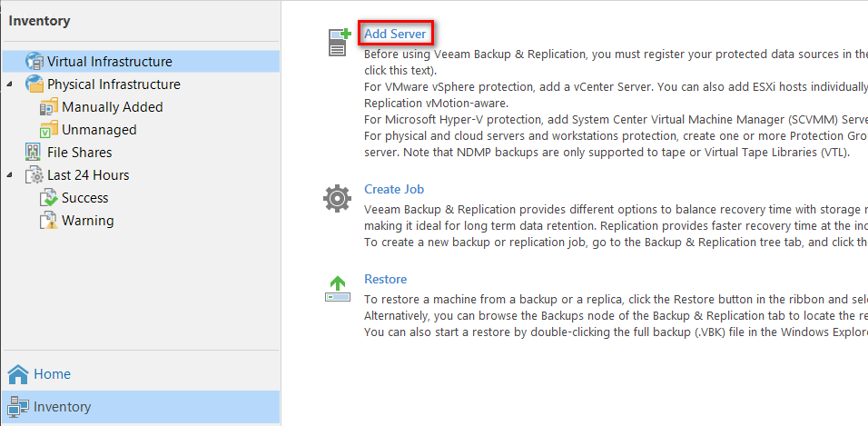
Task: Click the Inventory pane header title
Action: tap(39, 21)
